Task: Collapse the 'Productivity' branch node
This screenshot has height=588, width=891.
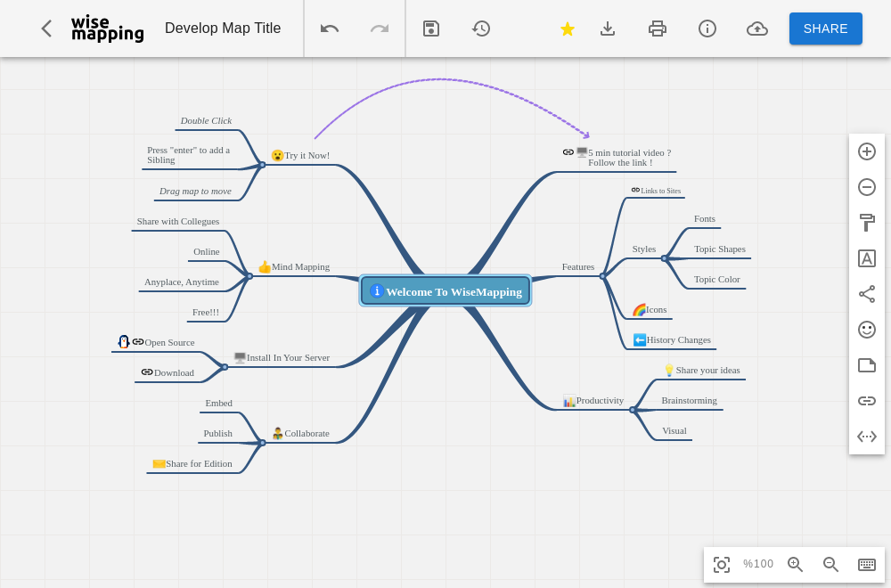Action: click(x=633, y=410)
